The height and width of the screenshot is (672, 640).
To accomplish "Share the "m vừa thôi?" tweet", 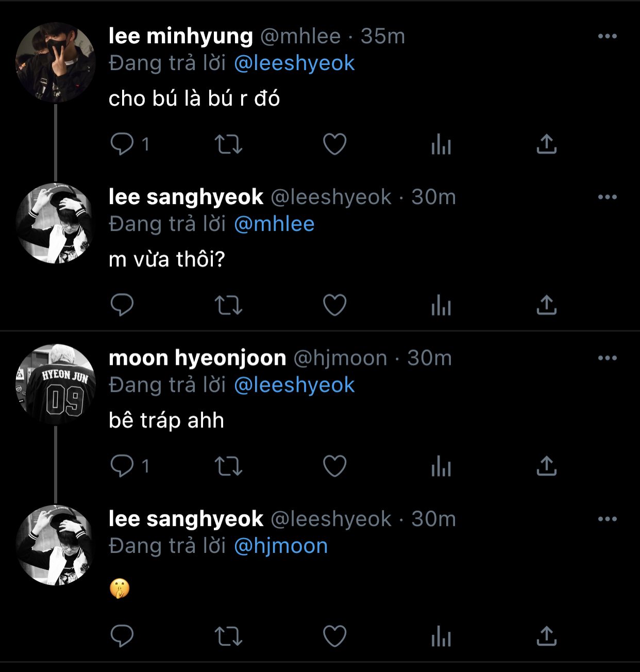I will click(x=547, y=305).
